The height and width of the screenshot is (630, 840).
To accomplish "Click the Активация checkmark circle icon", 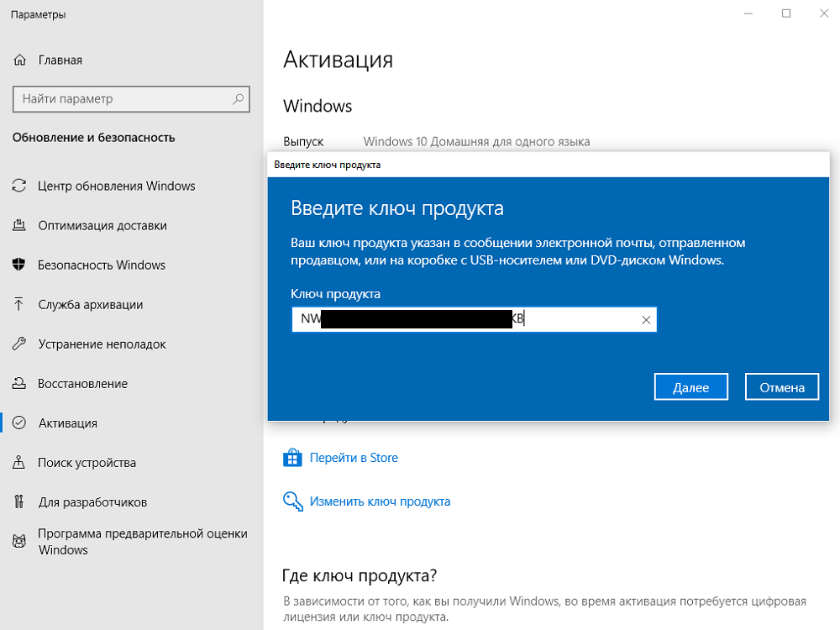I will pos(19,423).
